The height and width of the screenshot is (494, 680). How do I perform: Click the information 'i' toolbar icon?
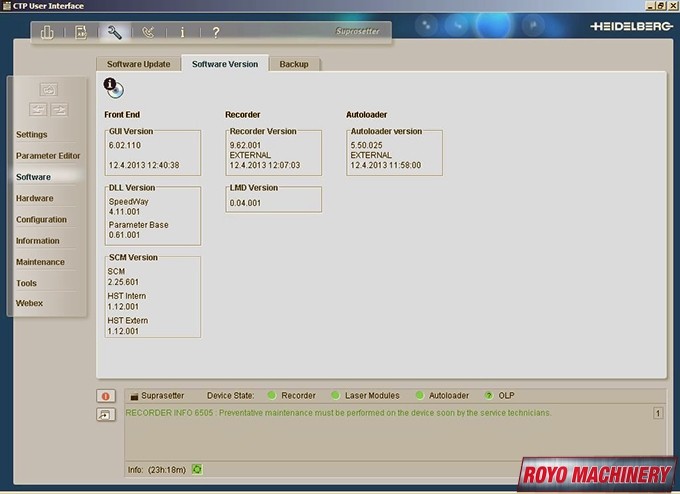pos(182,32)
